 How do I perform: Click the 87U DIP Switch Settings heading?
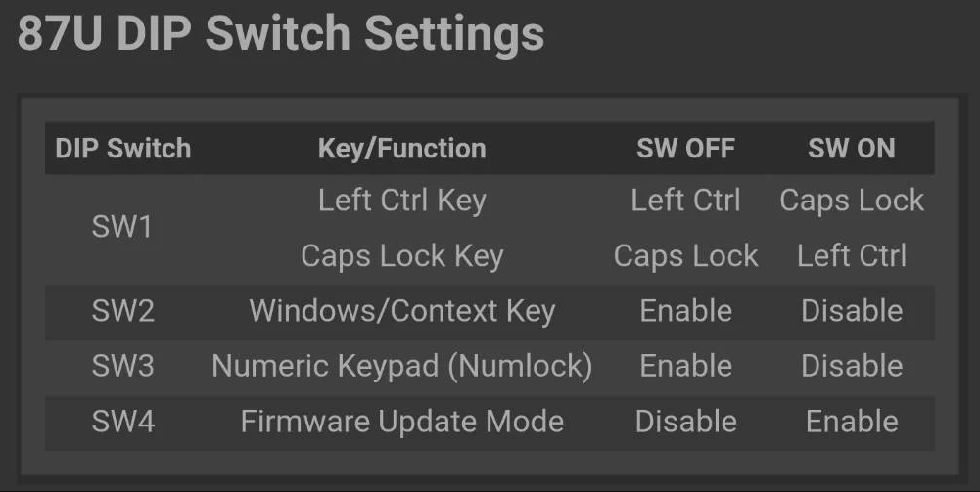click(x=281, y=33)
